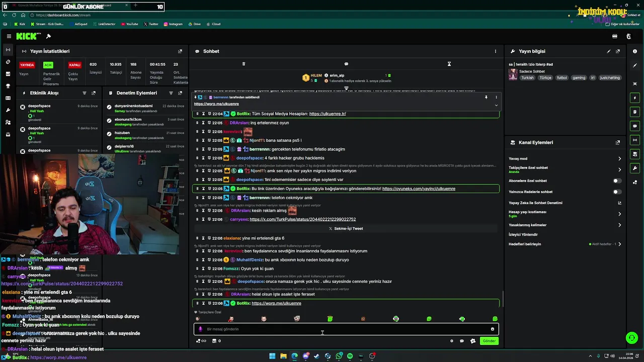Unpin the pinned message with pin icon

click(486, 97)
